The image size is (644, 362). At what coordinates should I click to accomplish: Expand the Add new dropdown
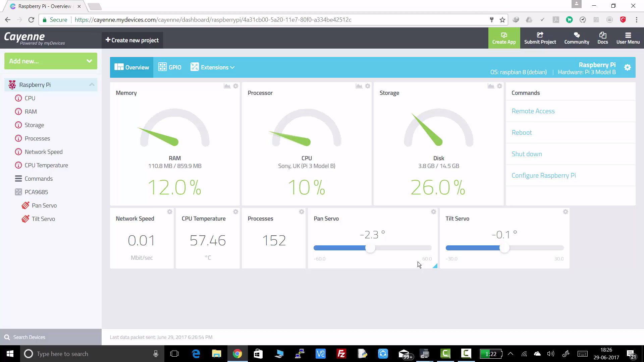(x=51, y=61)
